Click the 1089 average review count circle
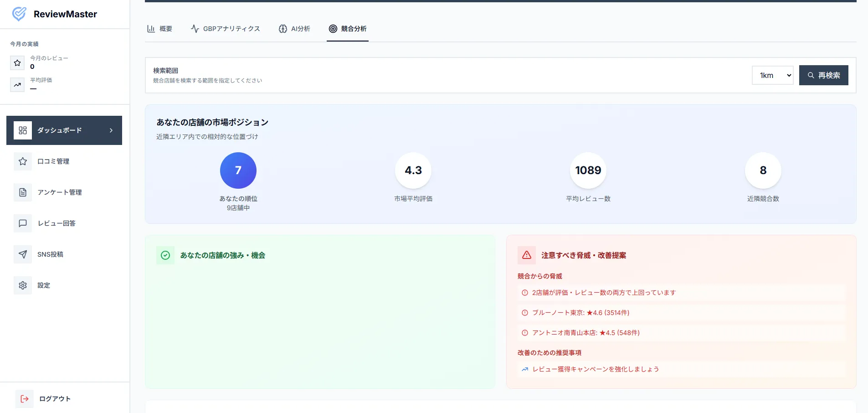 point(588,170)
